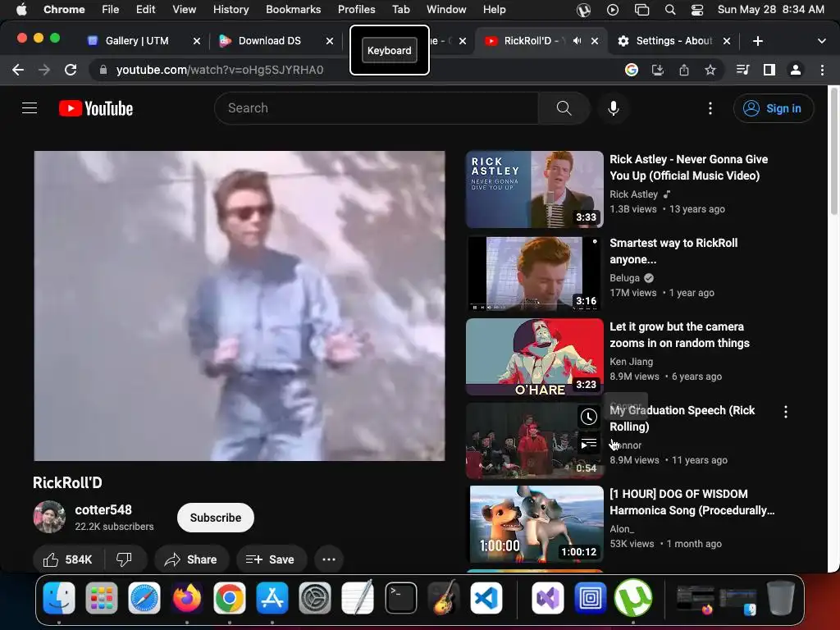Open Spotlight search in menu bar
Viewport: 840px width, 630px height.
click(x=669, y=9)
